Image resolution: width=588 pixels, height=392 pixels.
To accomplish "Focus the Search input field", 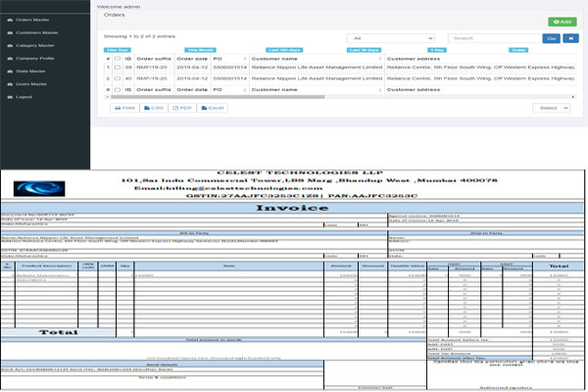I will [495, 38].
